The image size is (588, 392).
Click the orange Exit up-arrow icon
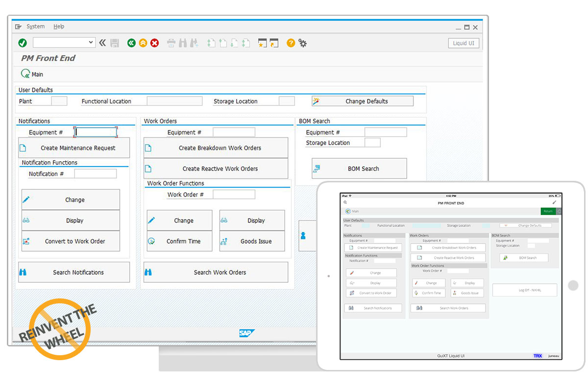point(143,43)
